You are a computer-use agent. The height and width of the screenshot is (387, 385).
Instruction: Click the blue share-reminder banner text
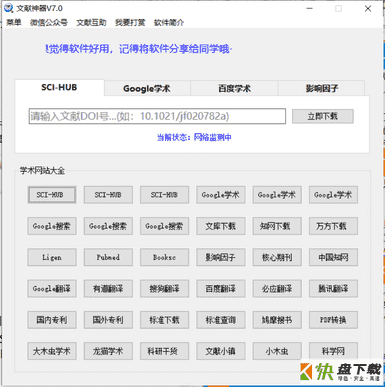point(139,49)
